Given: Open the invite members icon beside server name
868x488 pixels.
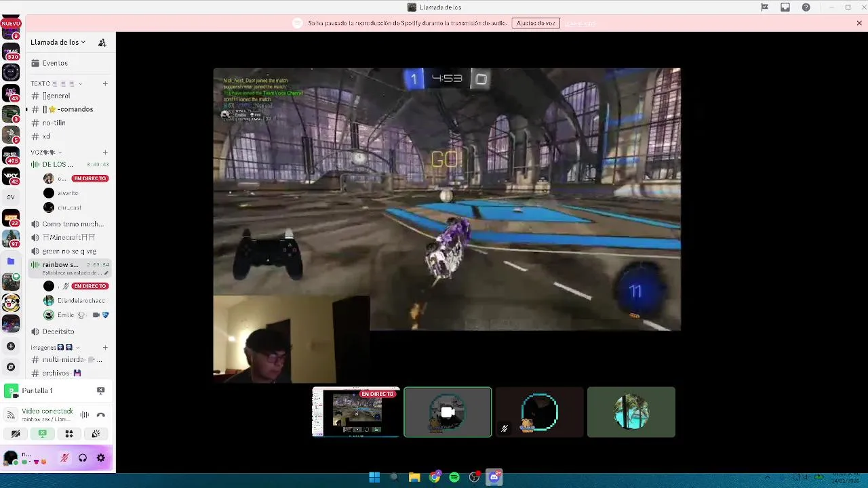Looking at the screenshot, I should pos(102,42).
